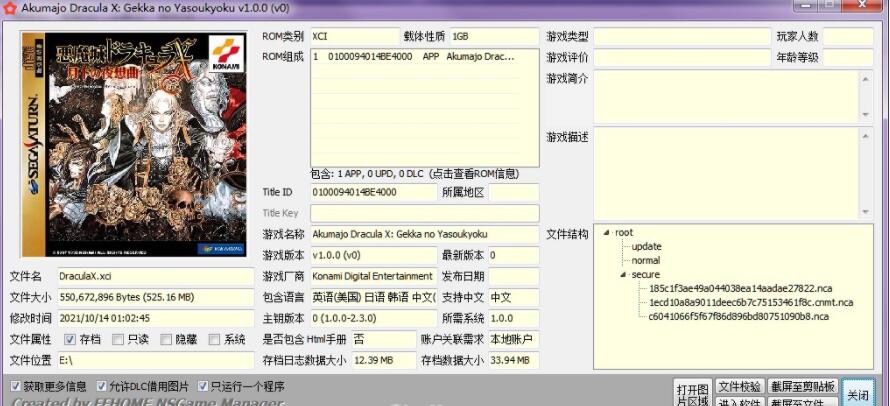Click the up arrow of the 游戏描述 scrollbar
The image size is (890, 406).
[x=866, y=135]
